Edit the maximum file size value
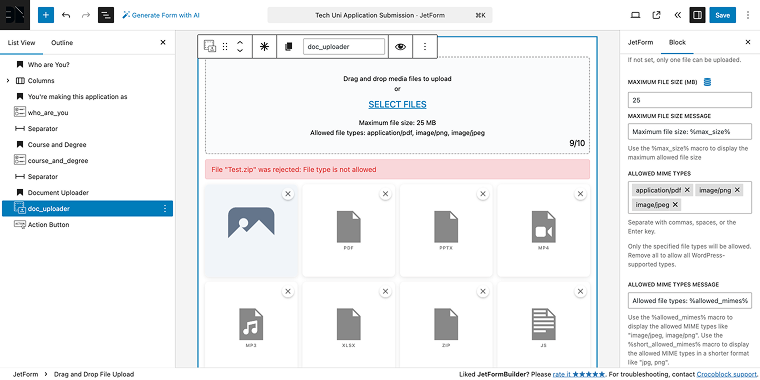 [689, 100]
